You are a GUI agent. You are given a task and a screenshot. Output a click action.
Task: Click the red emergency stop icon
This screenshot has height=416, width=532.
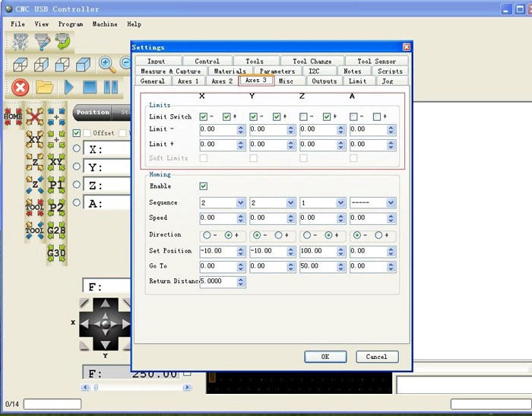(20, 87)
